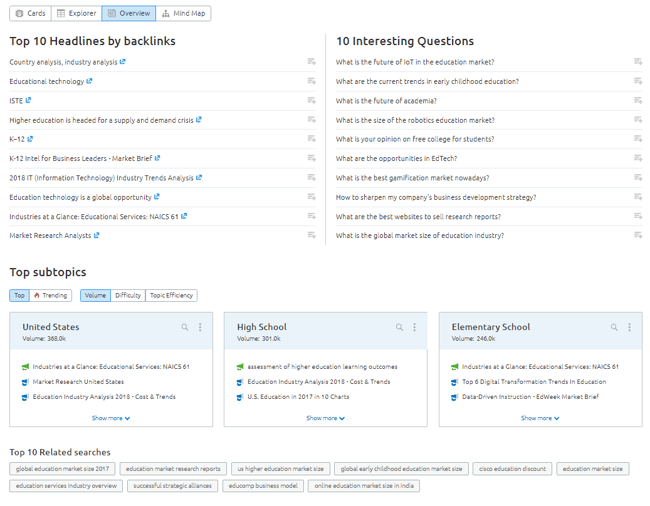Open 'What are the opportunities in EdTech?' question
The image size is (650, 506).
396,158
